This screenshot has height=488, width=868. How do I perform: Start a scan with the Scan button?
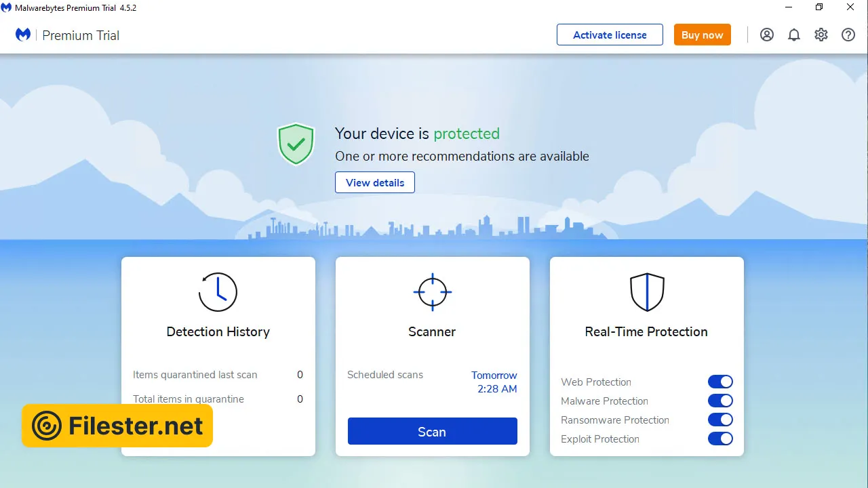432,432
